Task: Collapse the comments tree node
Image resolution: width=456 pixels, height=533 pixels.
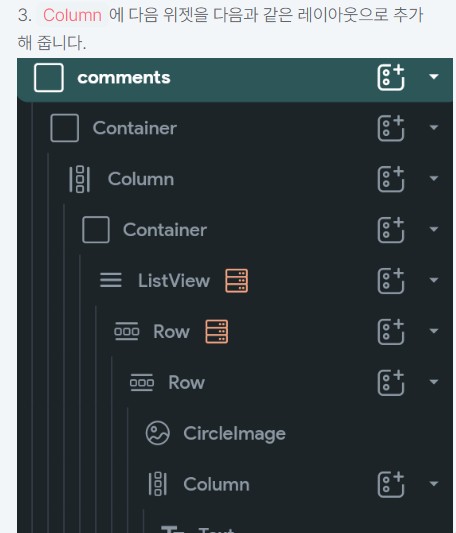Action: click(x=434, y=77)
